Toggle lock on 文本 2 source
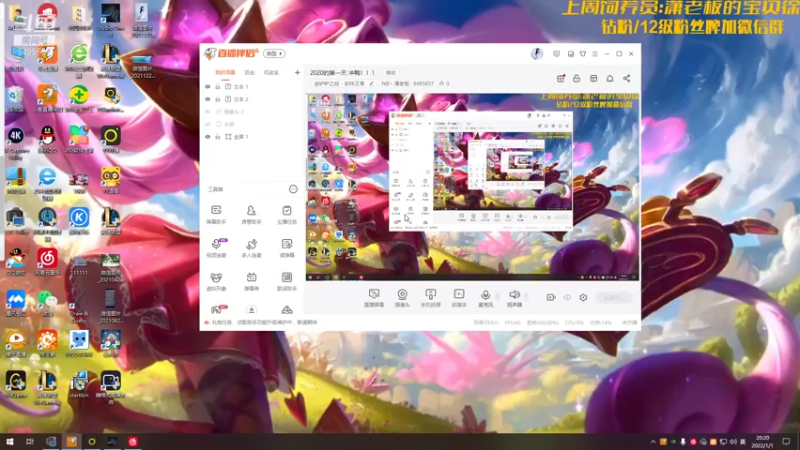 pos(218,99)
